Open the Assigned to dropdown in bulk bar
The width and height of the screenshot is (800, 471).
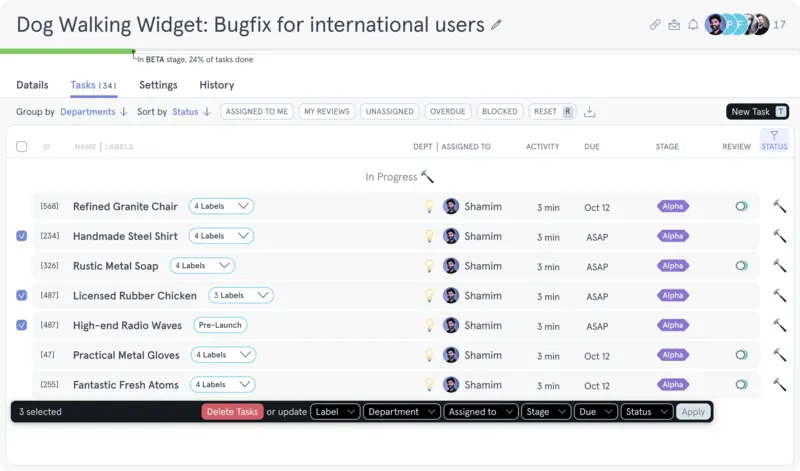[481, 412]
